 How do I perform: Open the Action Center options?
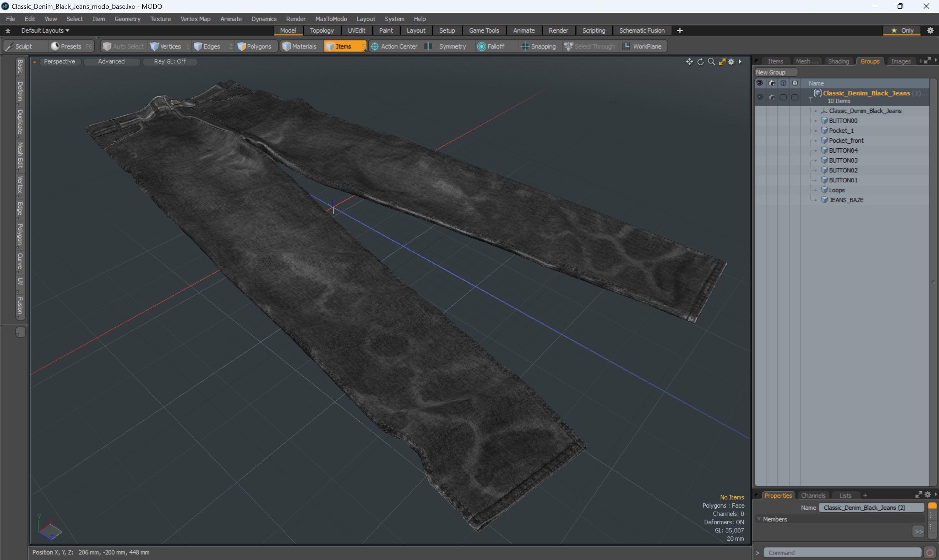point(394,46)
